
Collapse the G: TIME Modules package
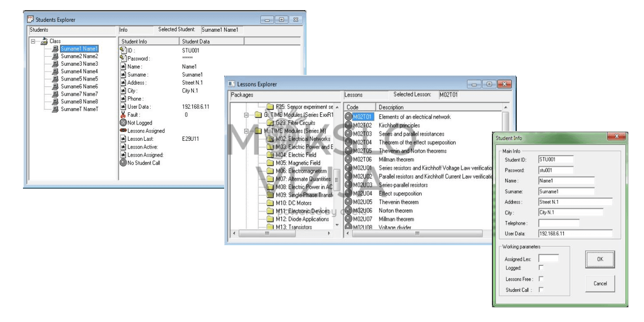[x=246, y=115]
